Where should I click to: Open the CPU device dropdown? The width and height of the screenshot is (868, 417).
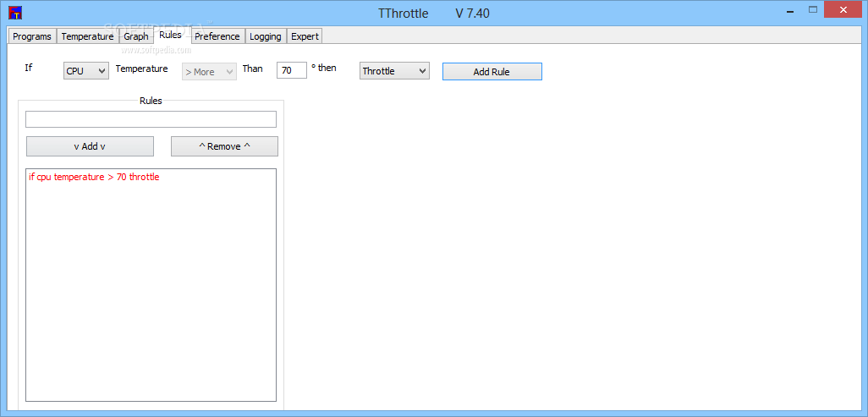pos(85,71)
